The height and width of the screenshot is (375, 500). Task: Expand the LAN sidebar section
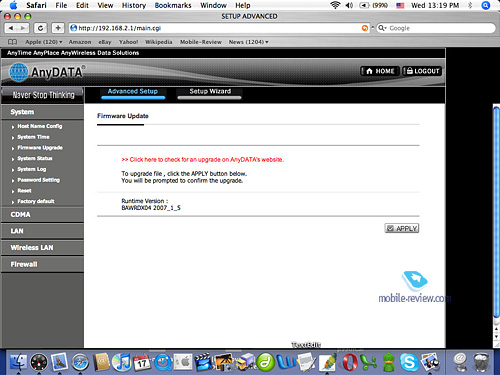pyautogui.click(x=42, y=231)
